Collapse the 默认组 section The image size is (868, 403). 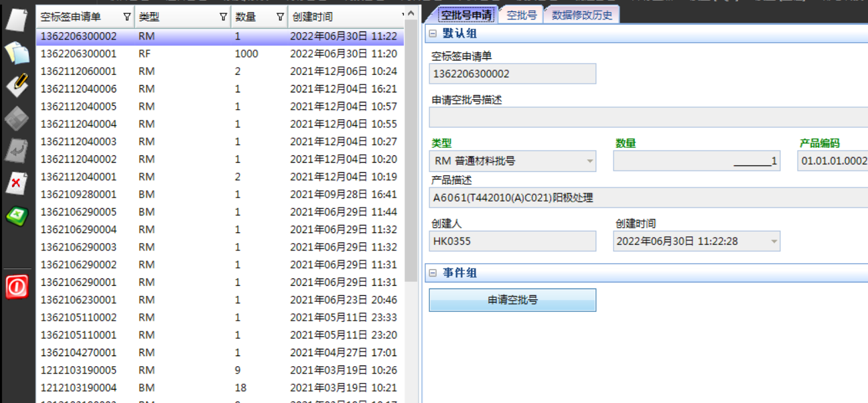point(433,34)
